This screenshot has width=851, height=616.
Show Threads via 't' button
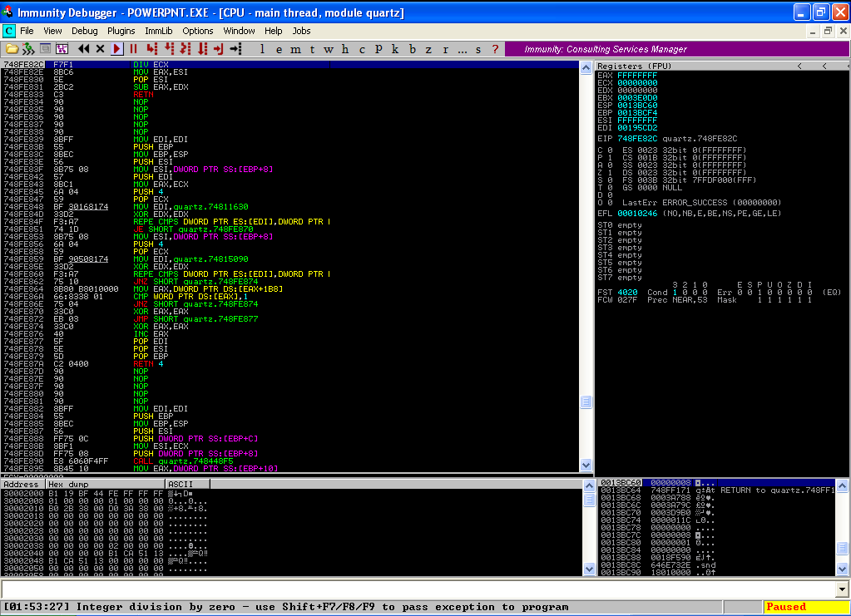click(x=312, y=49)
